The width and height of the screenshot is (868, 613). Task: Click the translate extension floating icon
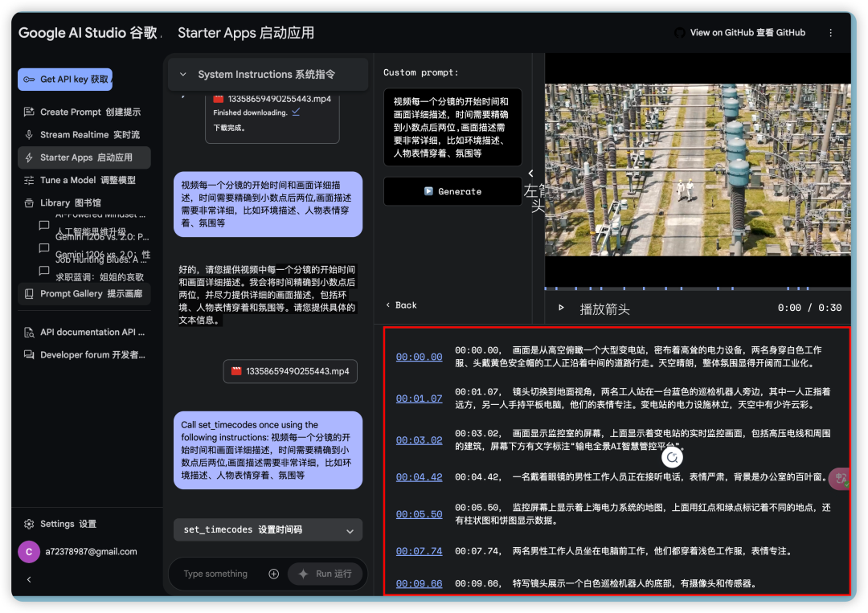tap(841, 479)
